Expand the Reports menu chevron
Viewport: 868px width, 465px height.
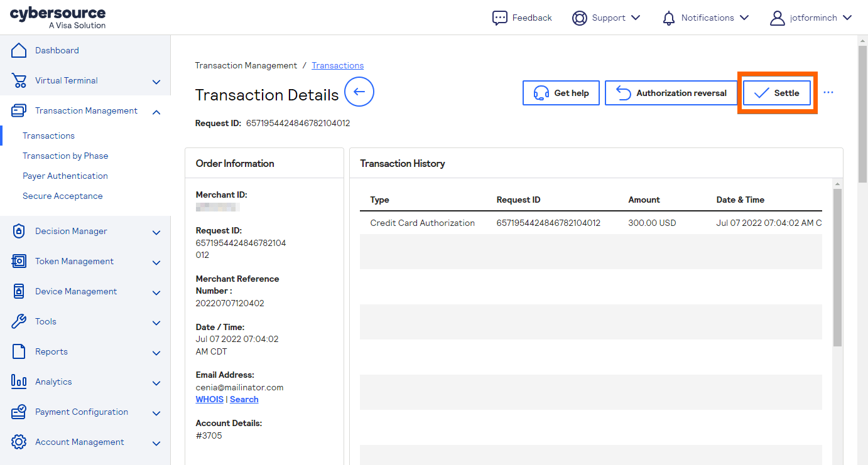(156, 353)
